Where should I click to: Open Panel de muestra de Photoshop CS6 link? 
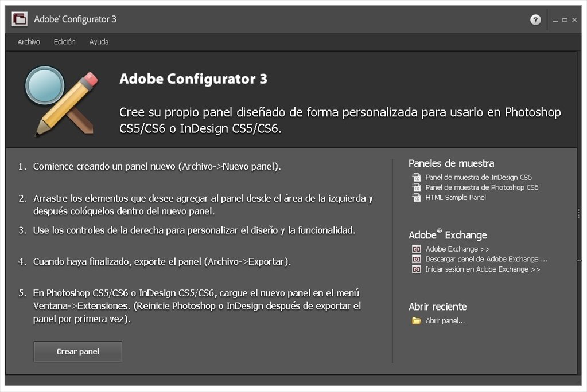click(x=482, y=187)
